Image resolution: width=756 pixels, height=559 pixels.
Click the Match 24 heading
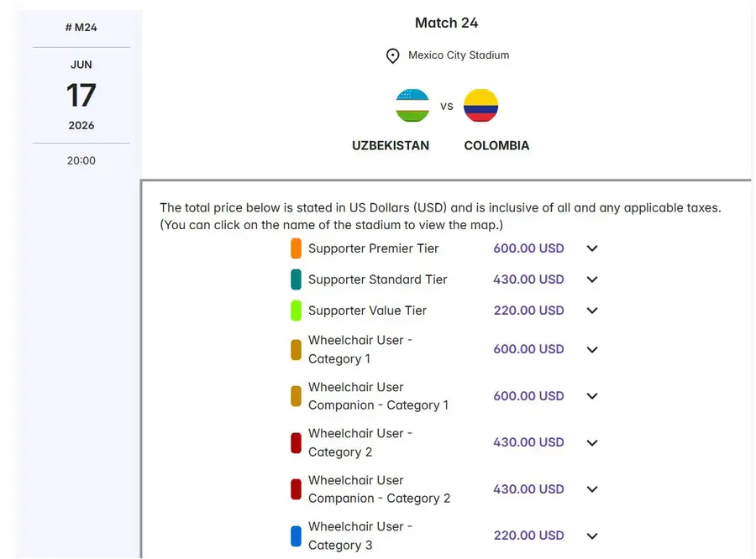click(x=446, y=23)
